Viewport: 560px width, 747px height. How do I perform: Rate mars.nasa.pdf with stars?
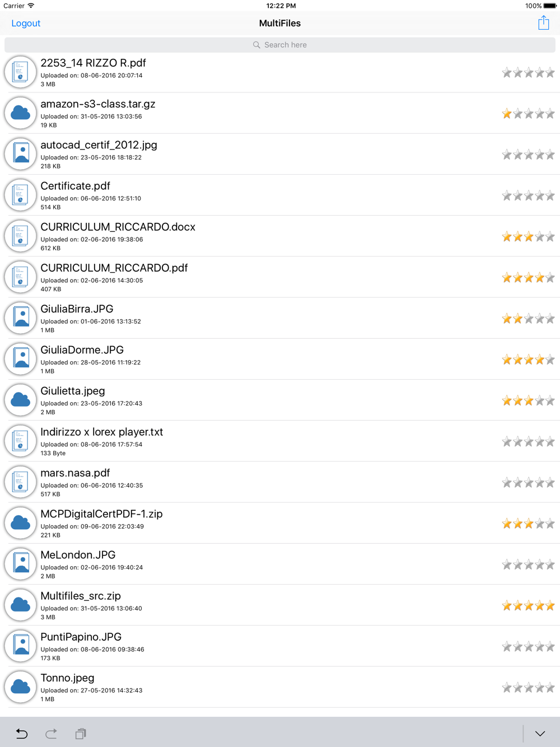[529, 483]
